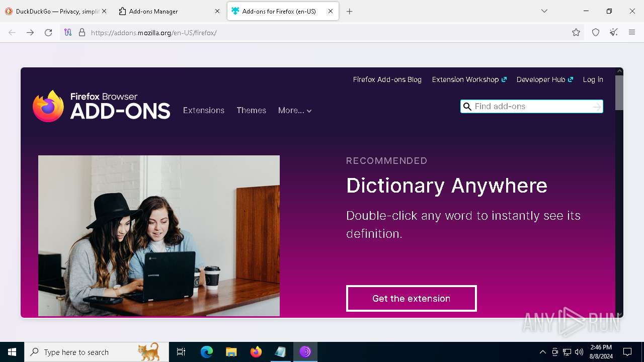644x362 pixels.
Task: Click the Firefox Browser Add-ons logo
Action: [101, 106]
